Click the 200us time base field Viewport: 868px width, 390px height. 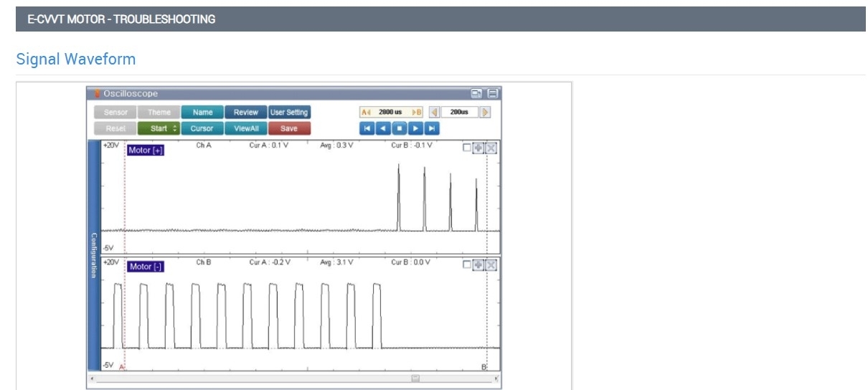click(460, 112)
